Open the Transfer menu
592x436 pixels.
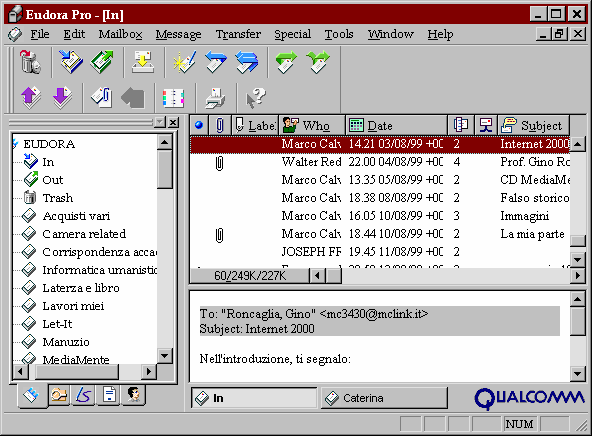pyautogui.click(x=238, y=34)
